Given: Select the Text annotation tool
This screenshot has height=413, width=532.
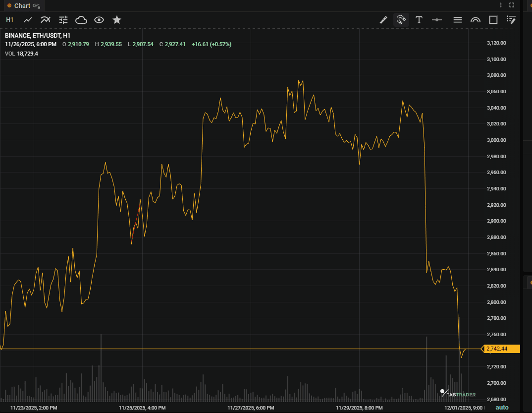Looking at the screenshot, I should (419, 20).
